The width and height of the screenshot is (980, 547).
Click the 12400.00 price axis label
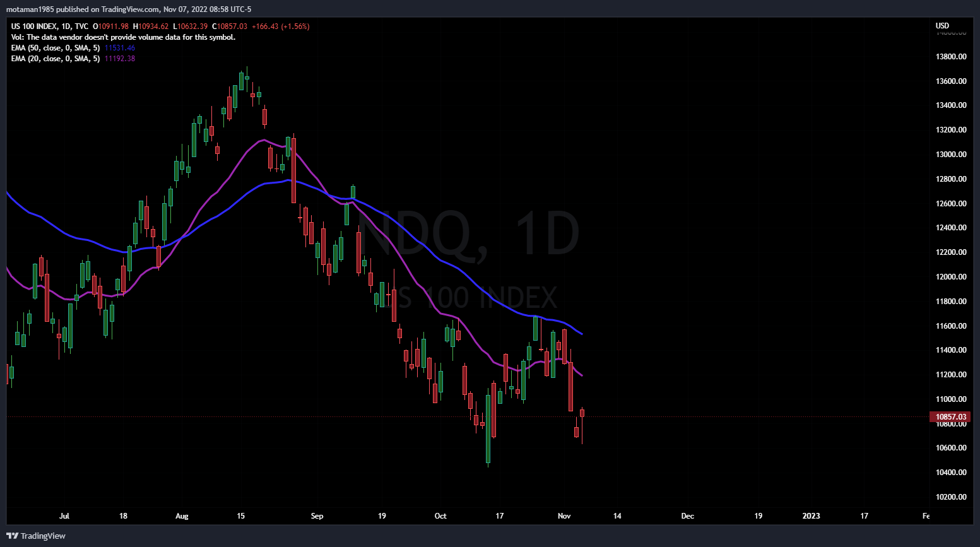point(951,228)
